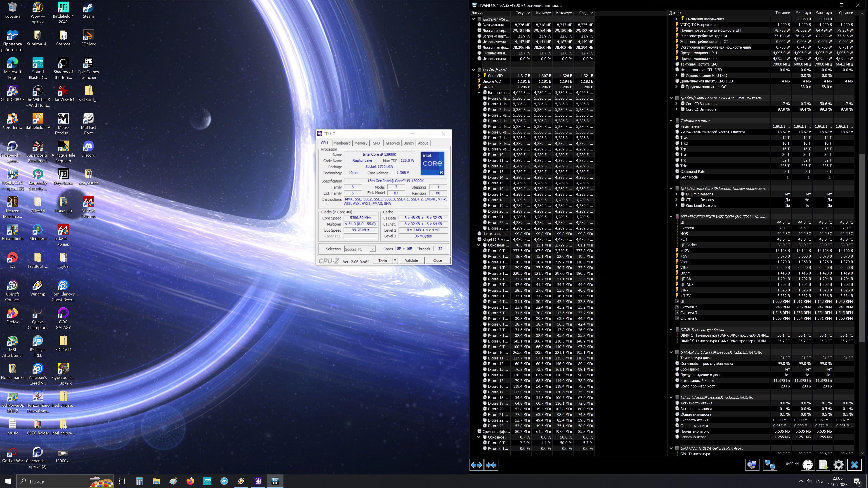Open the Tools dropdown arrow in CPU-Z
This screenshot has width=868, height=488.
coord(395,260)
